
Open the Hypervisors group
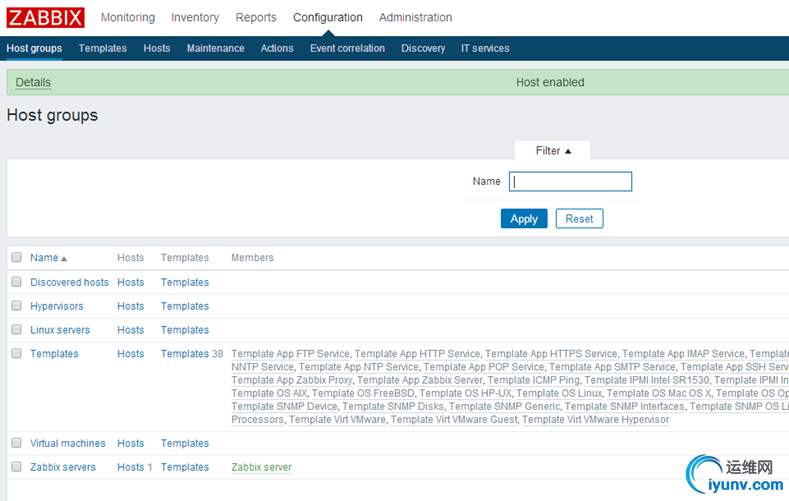(57, 306)
